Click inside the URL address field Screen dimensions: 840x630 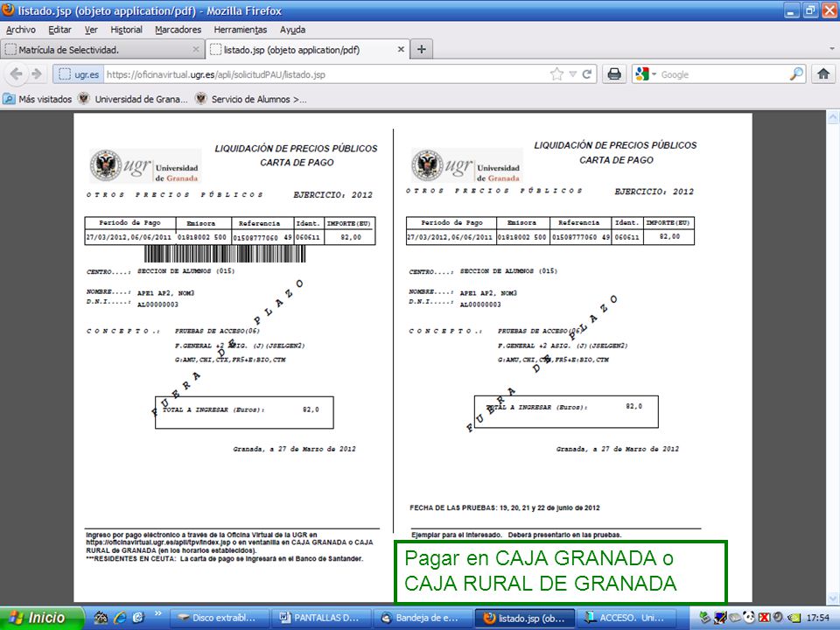point(324,73)
